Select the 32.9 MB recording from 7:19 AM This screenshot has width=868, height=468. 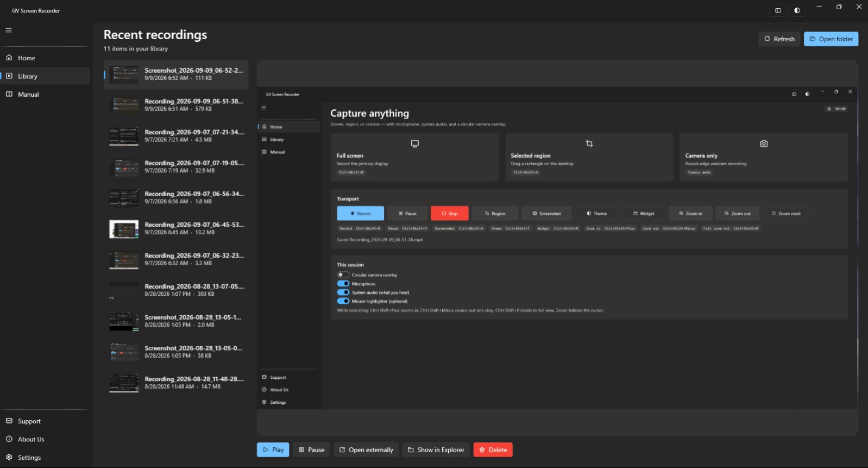click(176, 167)
